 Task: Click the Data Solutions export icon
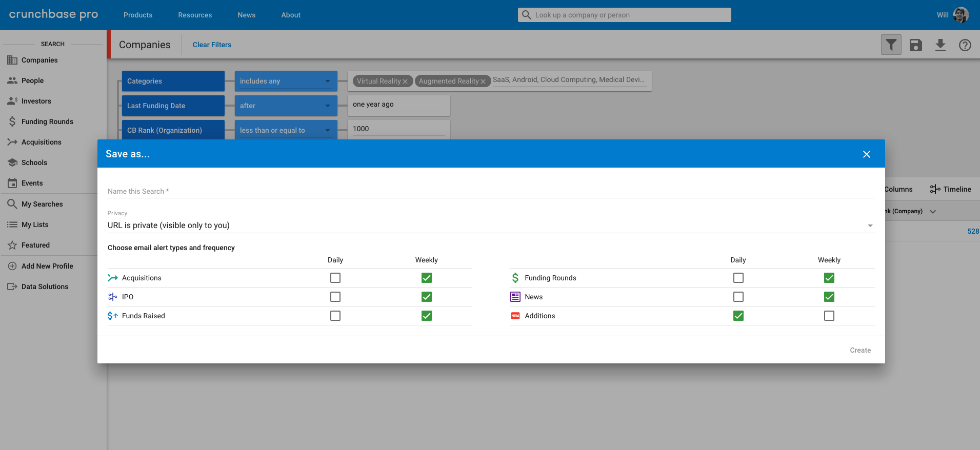(x=12, y=287)
